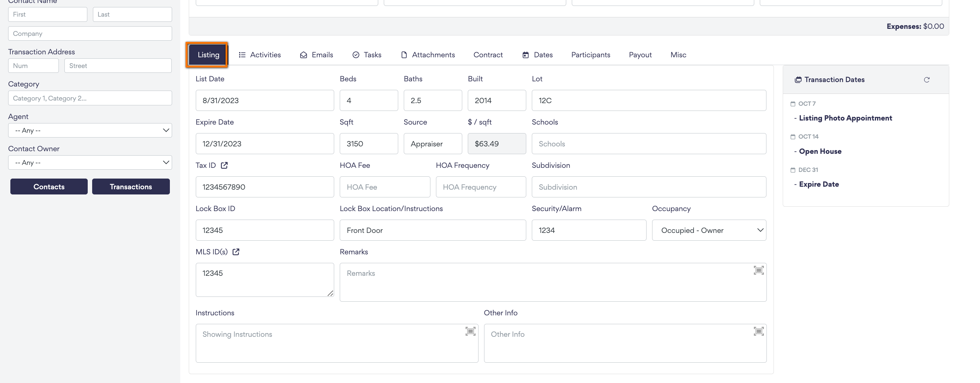Screen dimensions: 980x383
Task: Switch to the Contract tab
Action: pyautogui.click(x=488, y=55)
